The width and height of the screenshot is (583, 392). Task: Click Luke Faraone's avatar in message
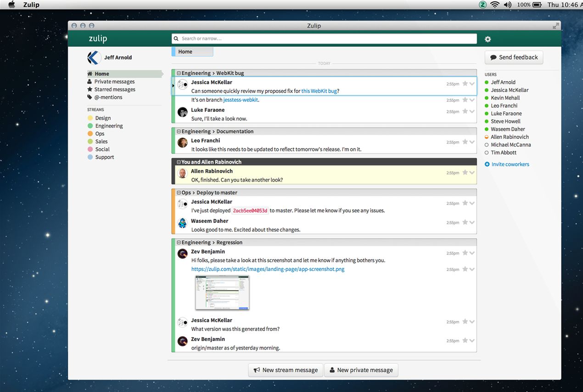click(183, 112)
